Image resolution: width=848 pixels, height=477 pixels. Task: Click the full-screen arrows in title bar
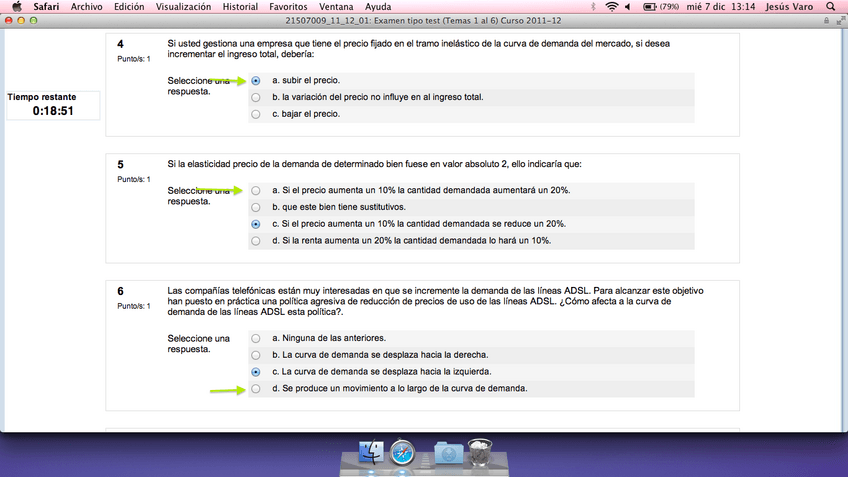coord(838,21)
